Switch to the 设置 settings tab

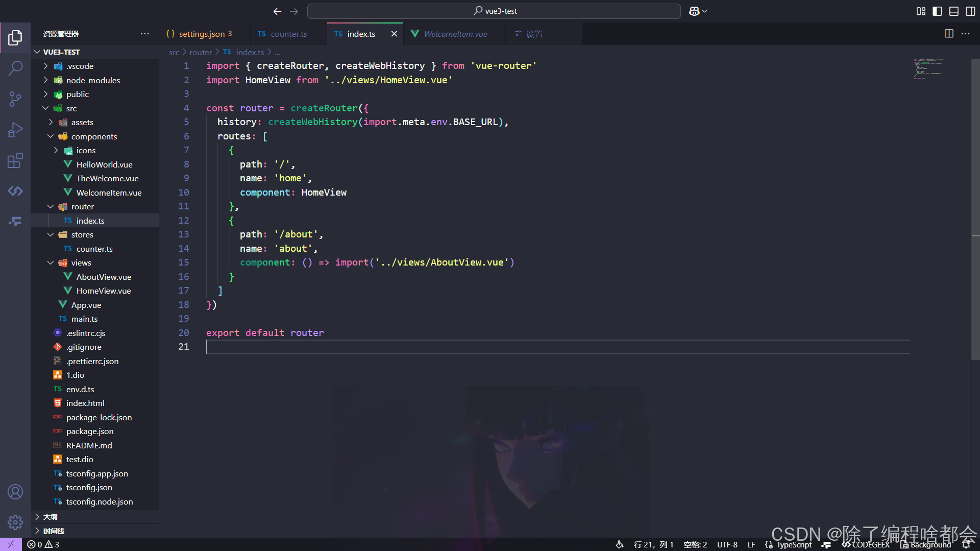click(x=544, y=34)
